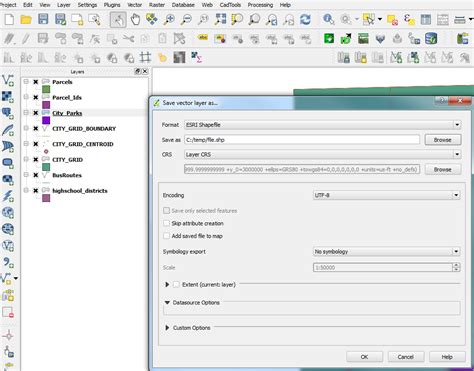474x371 pixels.
Task: Confirm the dialog with OK
Action: coord(364,357)
